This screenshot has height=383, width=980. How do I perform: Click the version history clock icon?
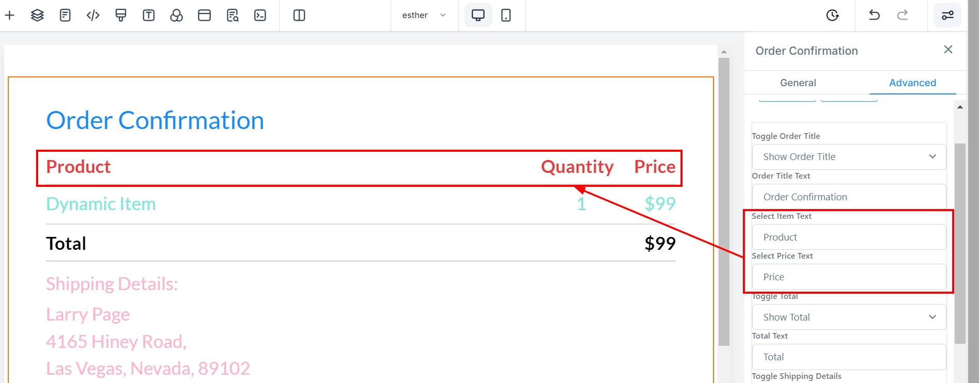coord(832,15)
